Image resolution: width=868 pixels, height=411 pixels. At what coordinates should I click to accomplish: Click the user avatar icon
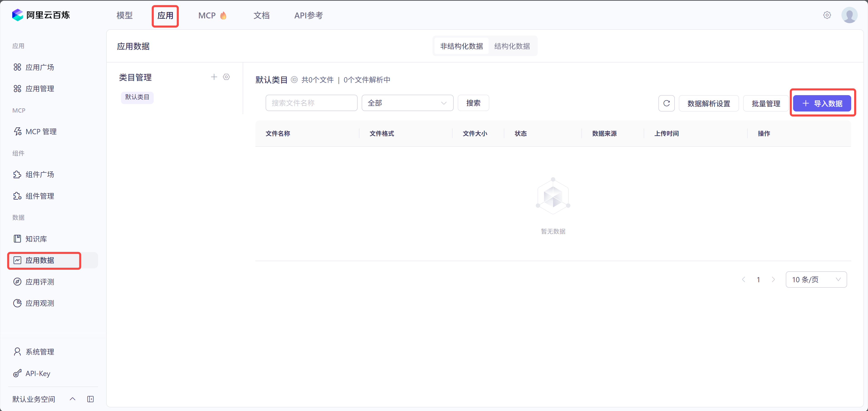pyautogui.click(x=849, y=15)
